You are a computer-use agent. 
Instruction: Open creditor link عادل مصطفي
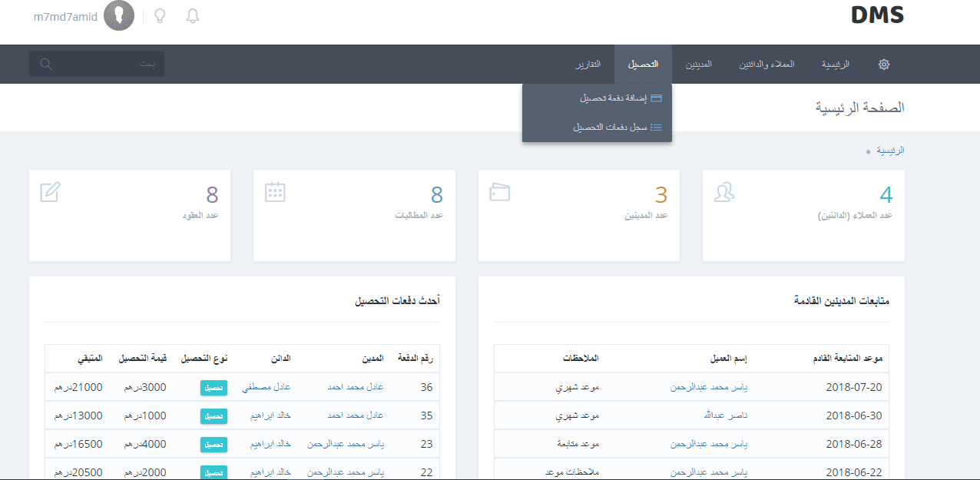266,388
